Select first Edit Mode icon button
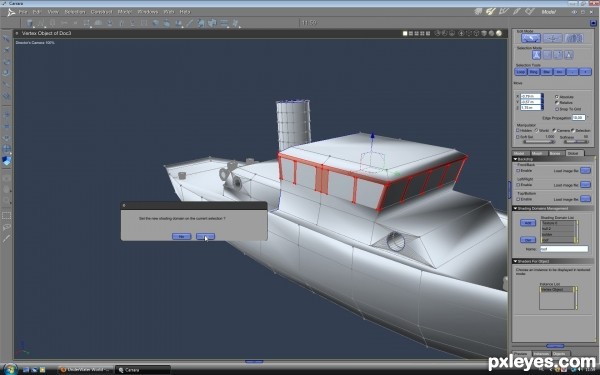 [531, 38]
